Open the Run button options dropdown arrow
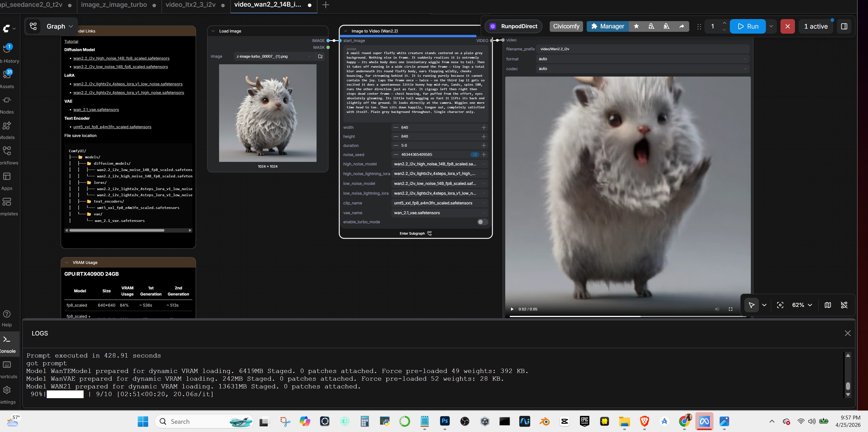The width and height of the screenshot is (868, 432). point(771,26)
